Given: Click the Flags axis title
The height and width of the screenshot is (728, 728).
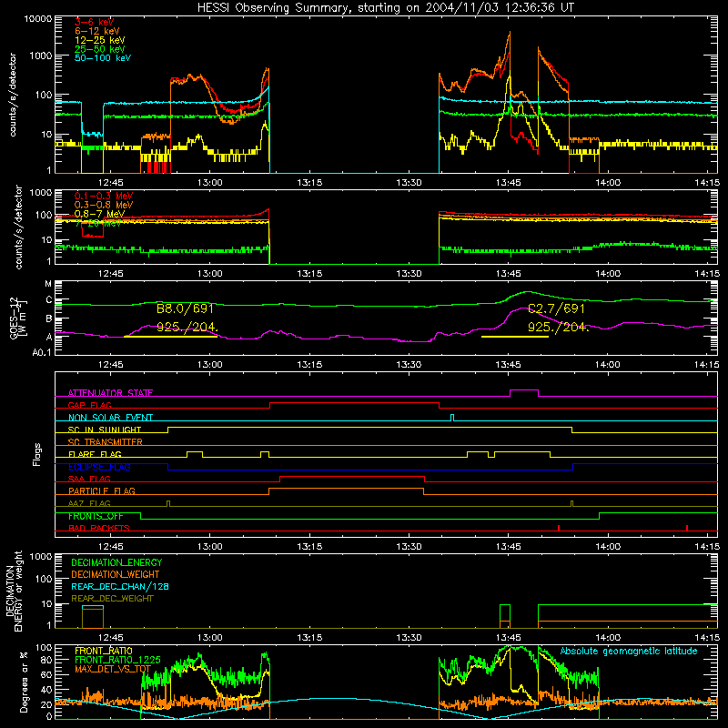Looking at the screenshot, I should coord(37,454).
